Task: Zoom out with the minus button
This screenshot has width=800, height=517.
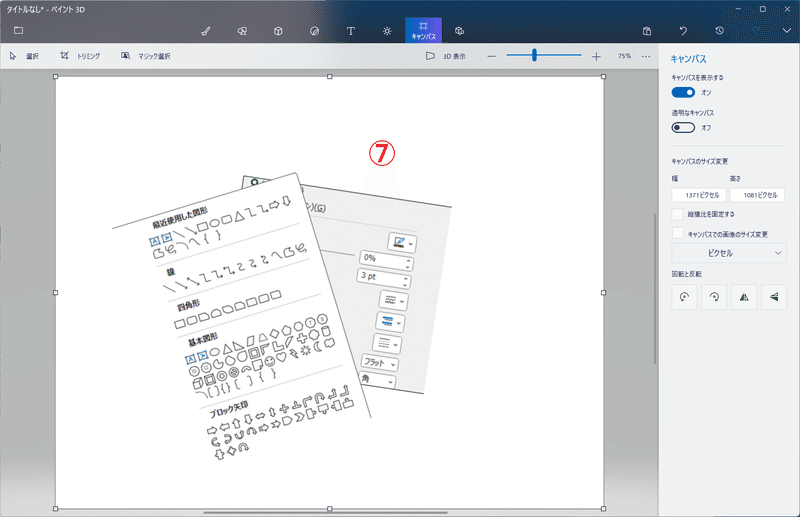Action: tap(491, 56)
